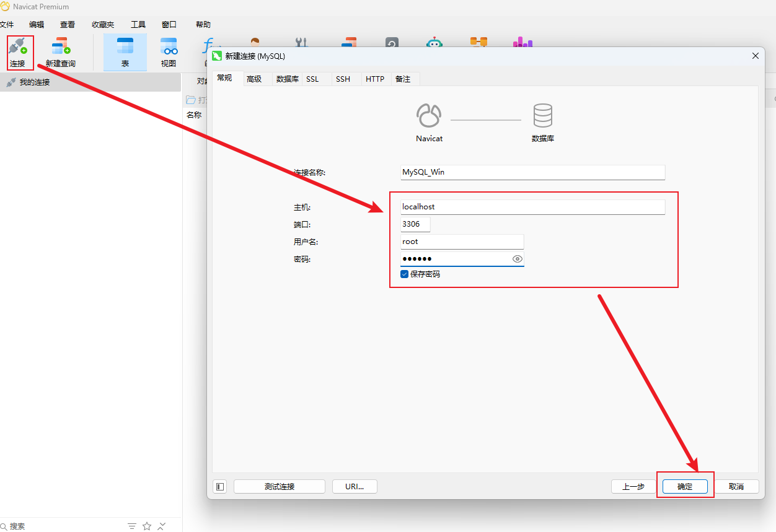
Task: Click the 取消 (Cancel) button
Action: point(736,487)
